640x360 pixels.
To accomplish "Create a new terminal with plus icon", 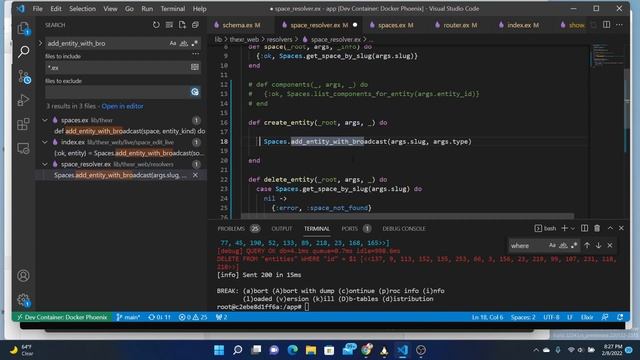I will click(x=564, y=228).
